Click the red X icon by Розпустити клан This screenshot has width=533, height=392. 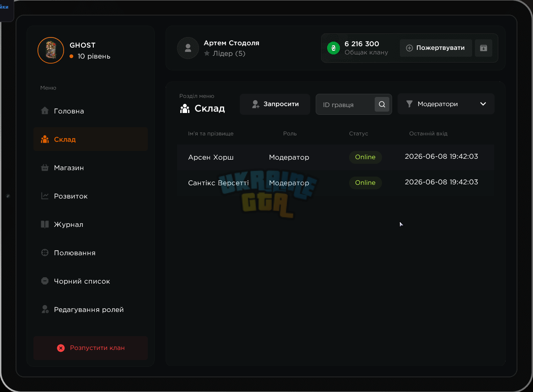click(61, 348)
